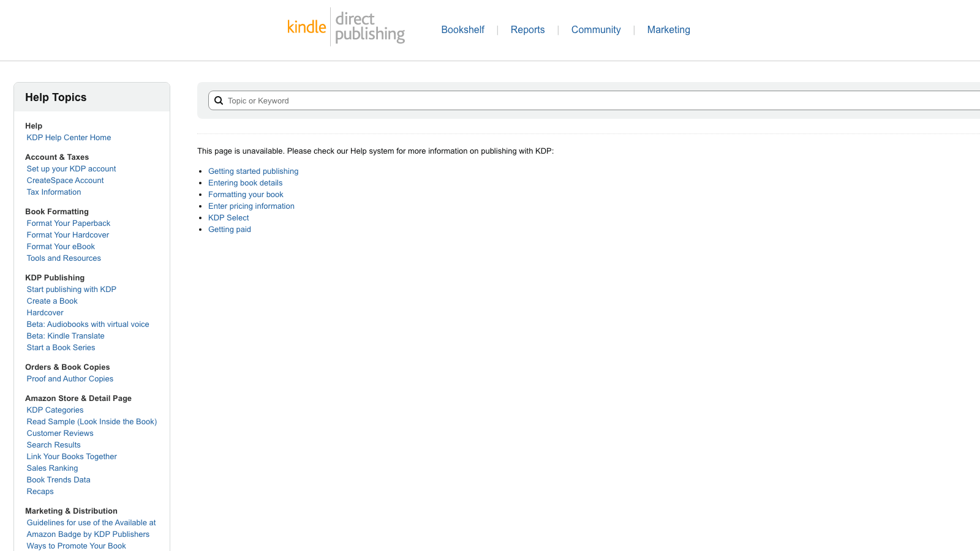Click the search magnifier icon
Image resolution: width=980 pixels, height=551 pixels.
point(219,100)
